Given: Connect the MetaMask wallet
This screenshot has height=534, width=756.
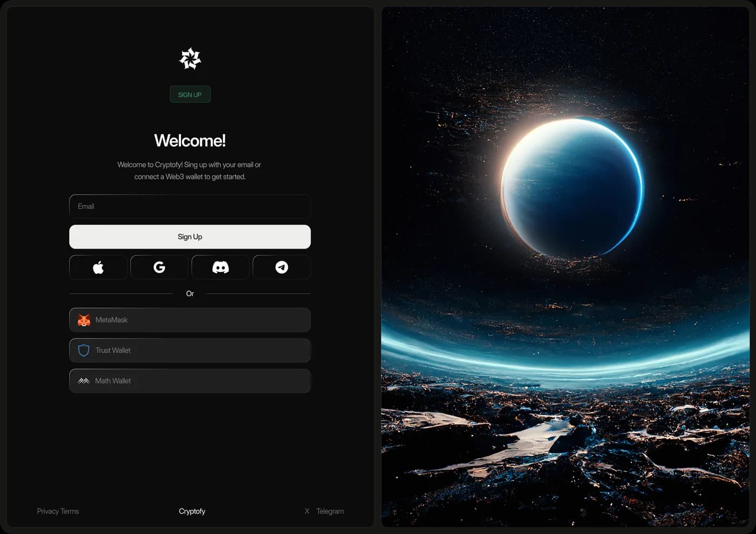Looking at the screenshot, I should click(190, 320).
